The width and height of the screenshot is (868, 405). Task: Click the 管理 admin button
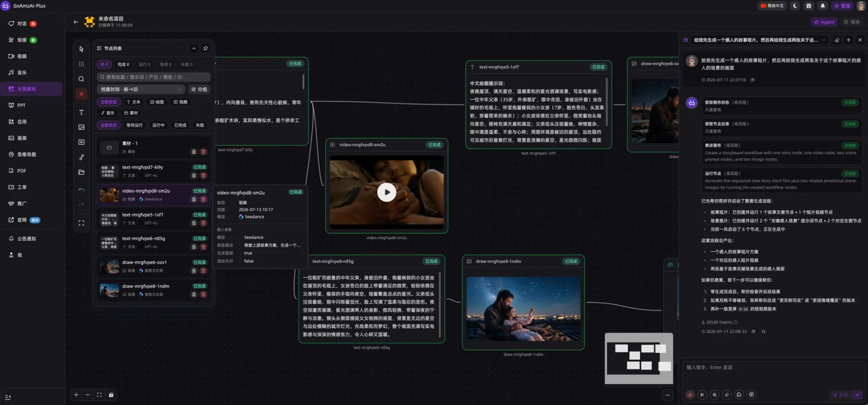pyautogui.click(x=842, y=6)
